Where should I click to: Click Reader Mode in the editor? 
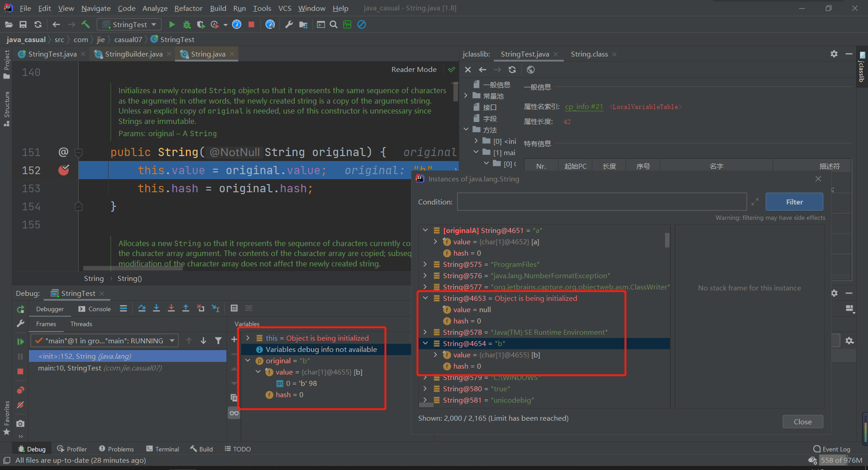414,69
